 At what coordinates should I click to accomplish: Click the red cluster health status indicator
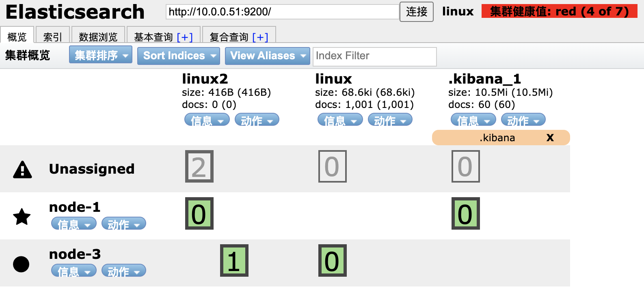[x=560, y=11]
